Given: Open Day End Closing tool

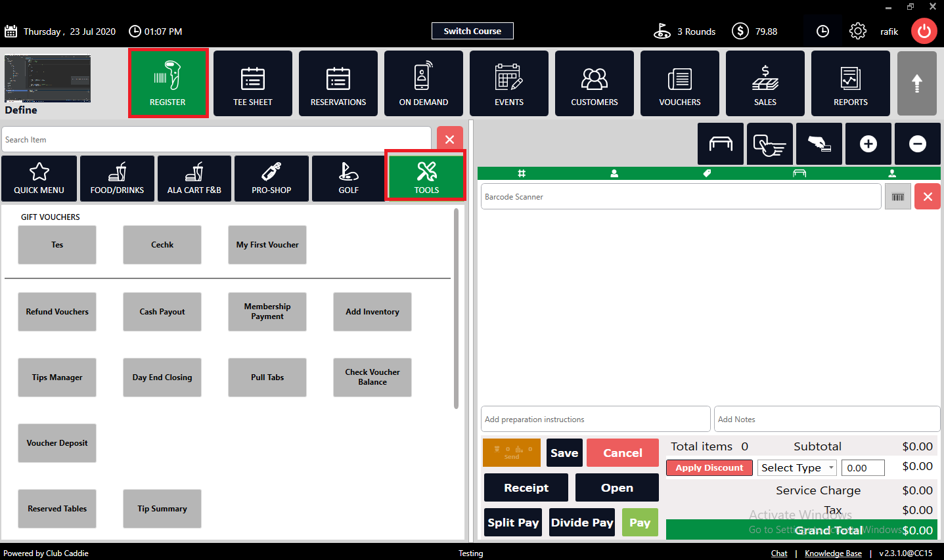Looking at the screenshot, I should pos(162,377).
